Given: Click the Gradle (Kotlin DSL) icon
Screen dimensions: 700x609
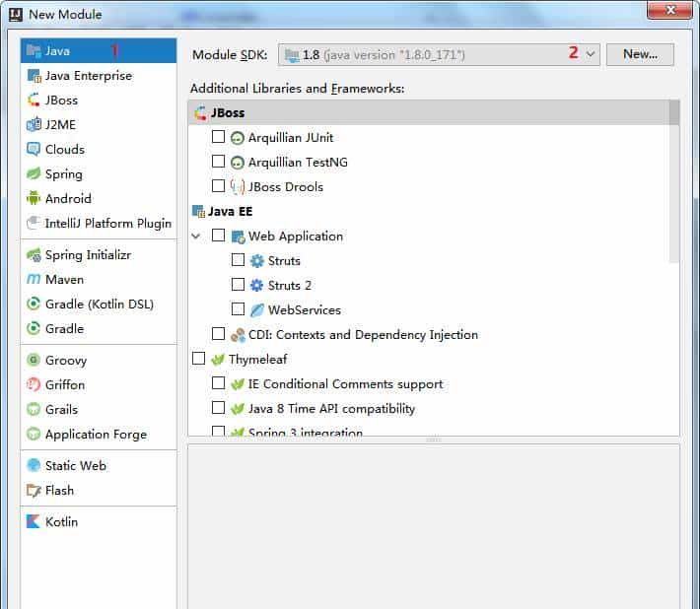Looking at the screenshot, I should pyautogui.click(x=34, y=304).
